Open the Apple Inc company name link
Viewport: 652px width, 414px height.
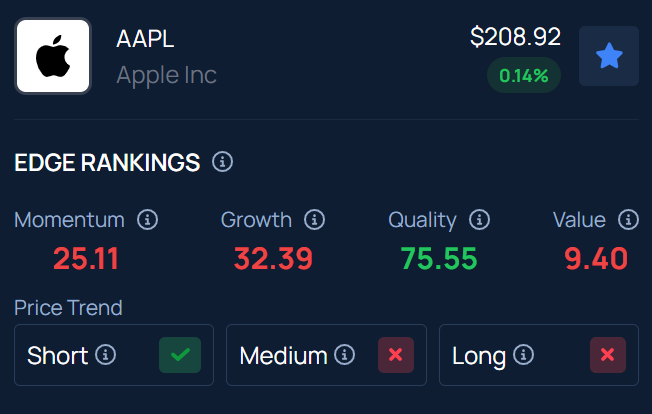pos(166,75)
